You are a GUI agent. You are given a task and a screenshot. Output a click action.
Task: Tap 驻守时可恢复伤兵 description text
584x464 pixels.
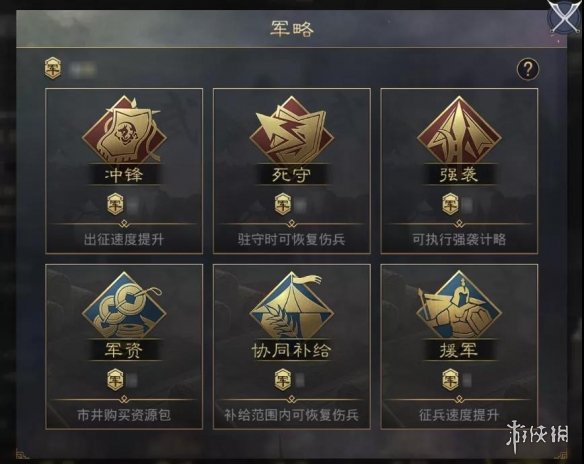[x=292, y=239]
